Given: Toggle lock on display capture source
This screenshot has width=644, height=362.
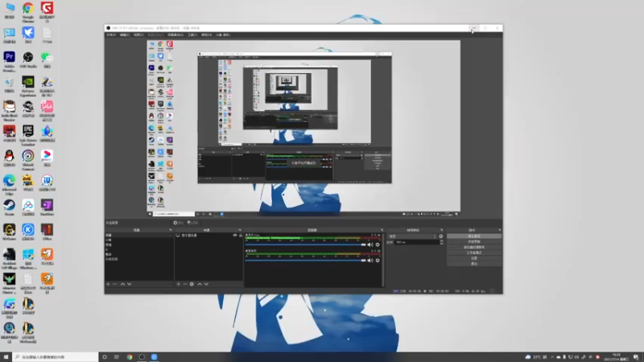Looking at the screenshot, I should 240,235.
